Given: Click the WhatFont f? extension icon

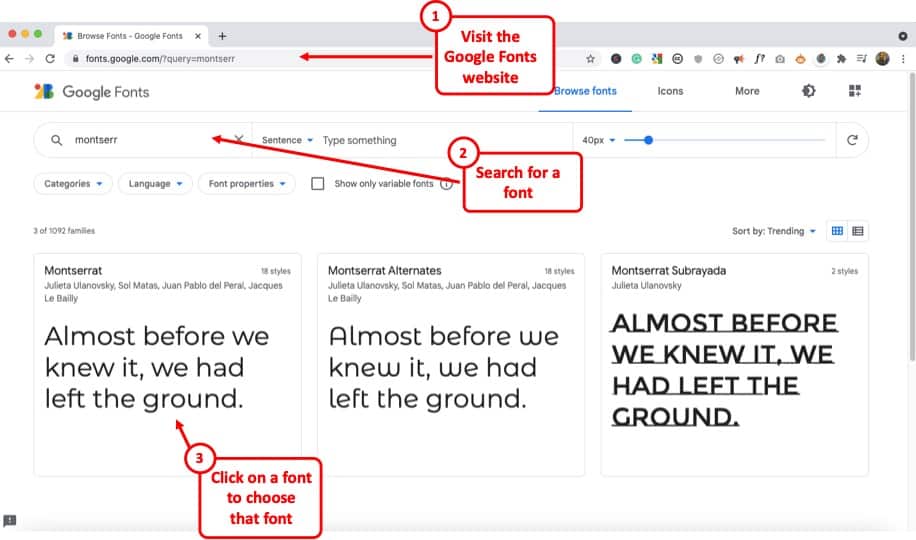Looking at the screenshot, I should coord(759,58).
